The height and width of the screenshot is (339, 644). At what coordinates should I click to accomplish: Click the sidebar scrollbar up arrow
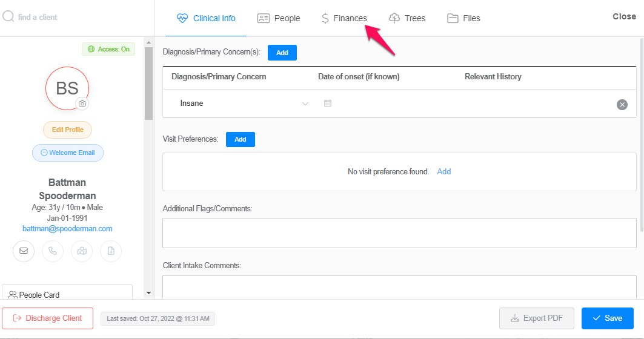click(x=148, y=42)
